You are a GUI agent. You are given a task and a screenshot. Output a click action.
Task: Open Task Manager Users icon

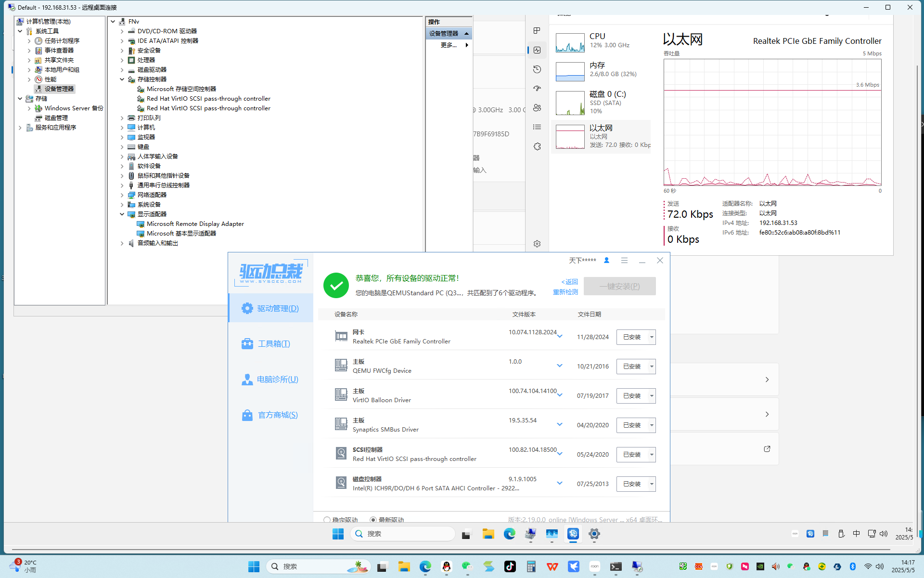pos(537,108)
